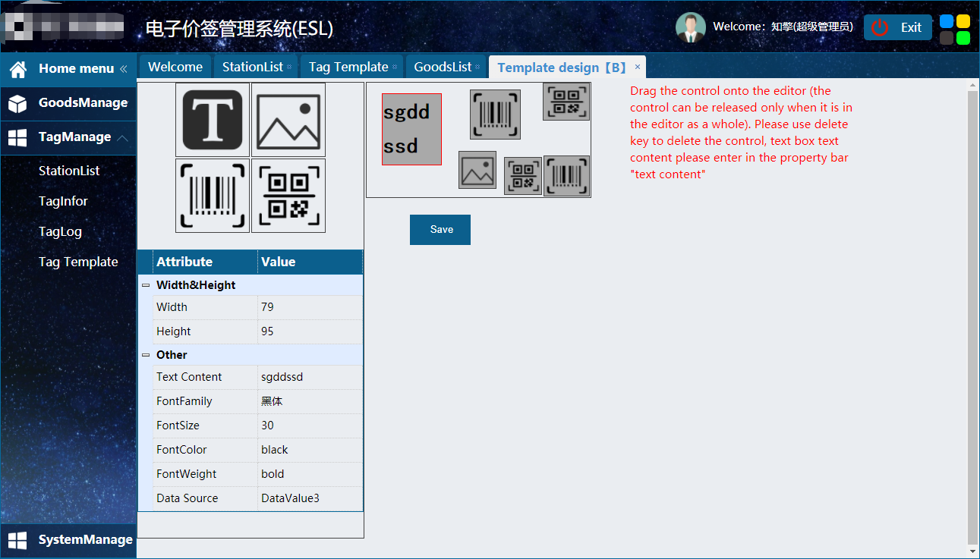Screen dimensions: 980x559
Task: Collapse the Other property group
Action: click(x=146, y=355)
